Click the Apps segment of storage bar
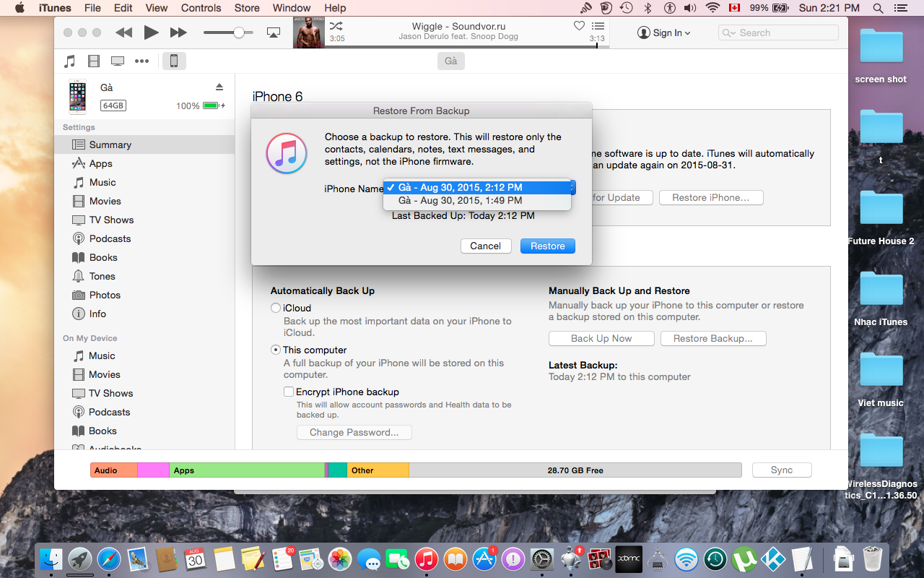 tap(247, 470)
